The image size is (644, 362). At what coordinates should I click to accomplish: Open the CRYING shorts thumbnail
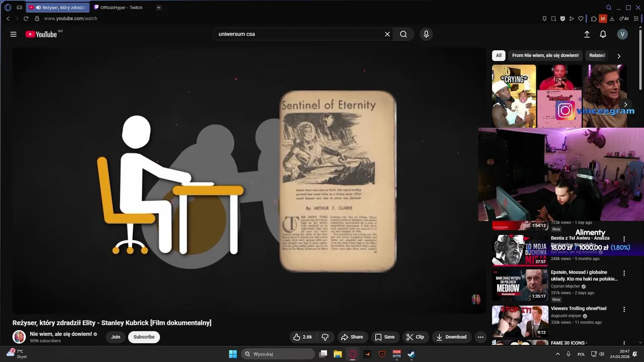click(514, 96)
